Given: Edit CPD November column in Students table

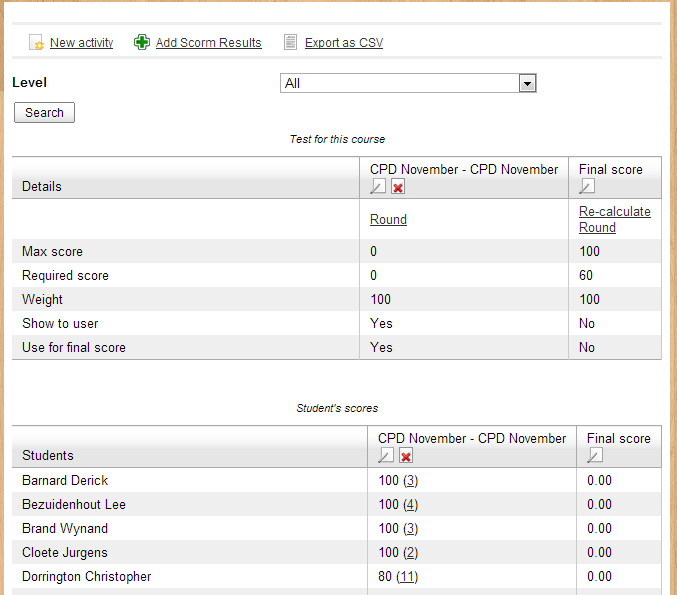Looking at the screenshot, I should click(385, 456).
